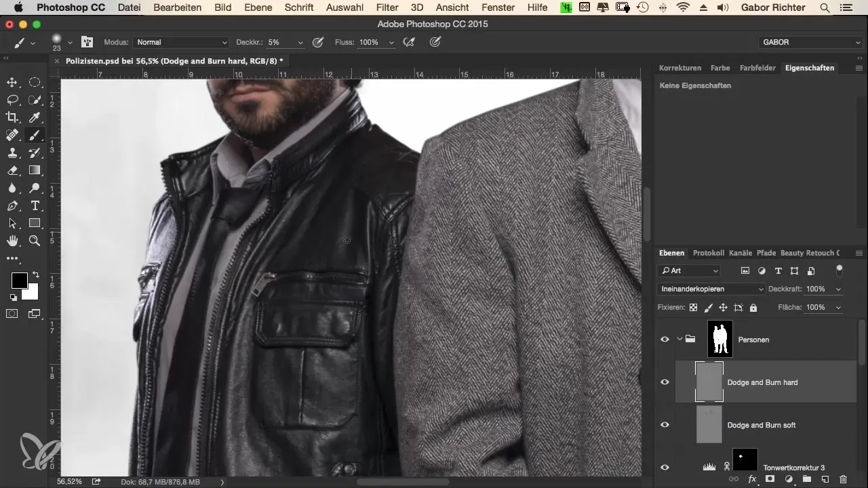
Task: Select the Type tool
Action: click(x=35, y=206)
